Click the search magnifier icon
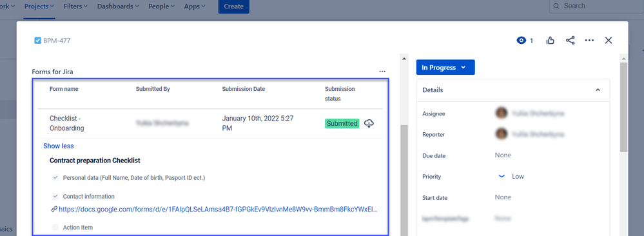 556,6
